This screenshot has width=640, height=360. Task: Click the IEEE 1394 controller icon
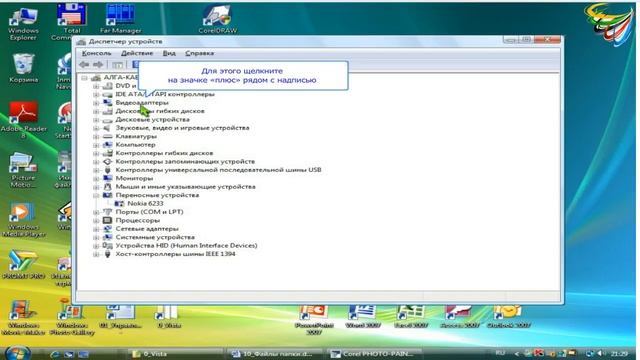pos(107,254)
